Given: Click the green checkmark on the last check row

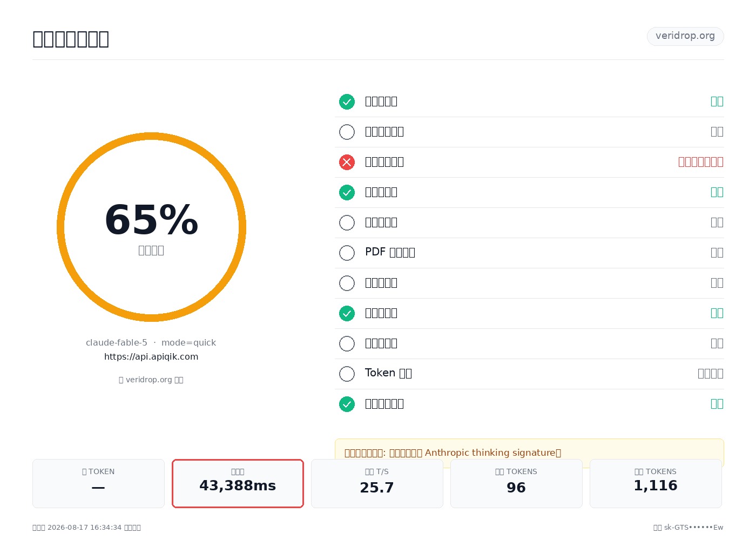Looking at the screenshot, I should click(x=347, y=404).
